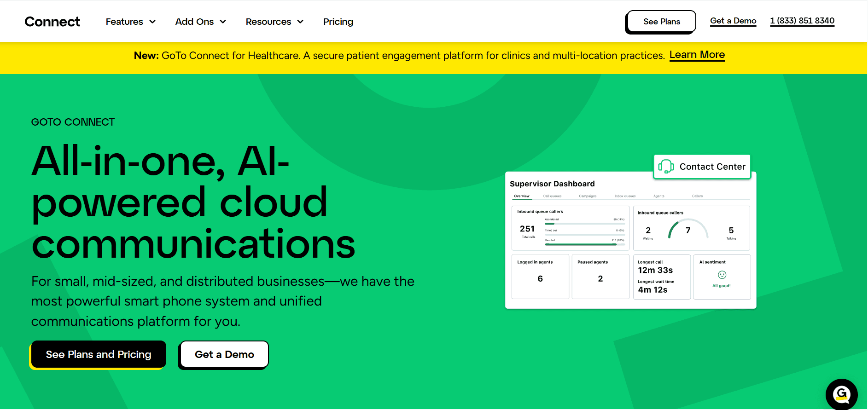Expand the Add Ons dropdown menu
Viewport: 868px width, 410px height.
pos(201,22)
